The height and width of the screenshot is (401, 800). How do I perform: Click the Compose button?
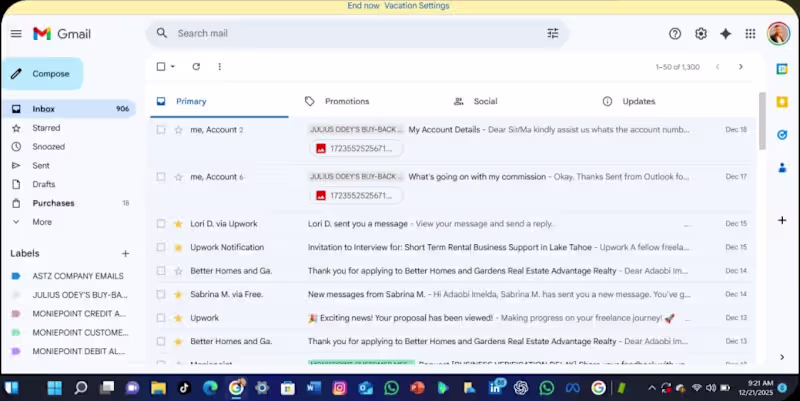pyautogui.click(x=43, y=74)
